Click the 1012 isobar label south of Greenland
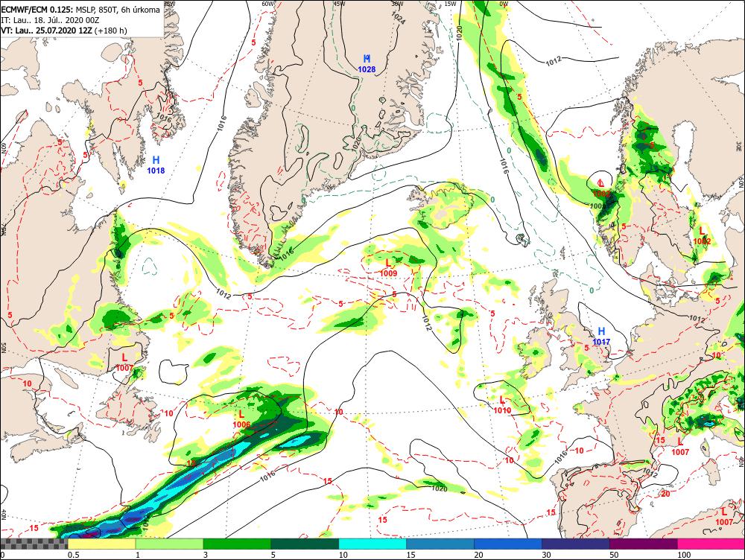This screenshot has height=560, width=745. [223, 294]
